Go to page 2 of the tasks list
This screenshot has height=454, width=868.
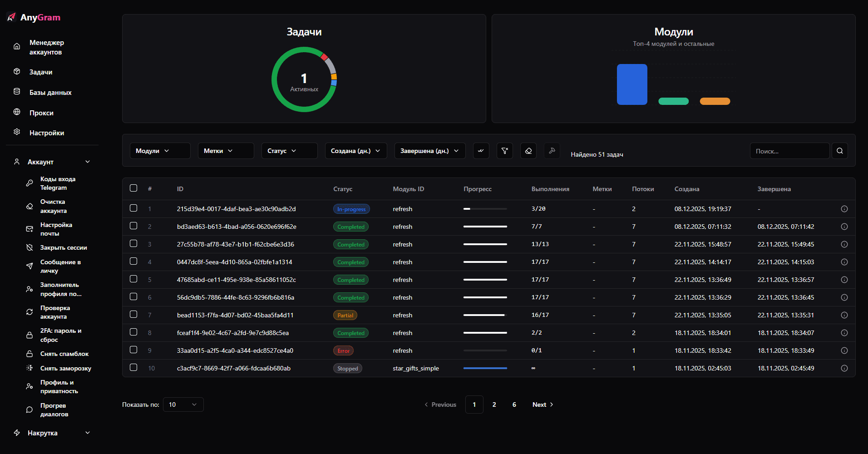pos(494,404)
